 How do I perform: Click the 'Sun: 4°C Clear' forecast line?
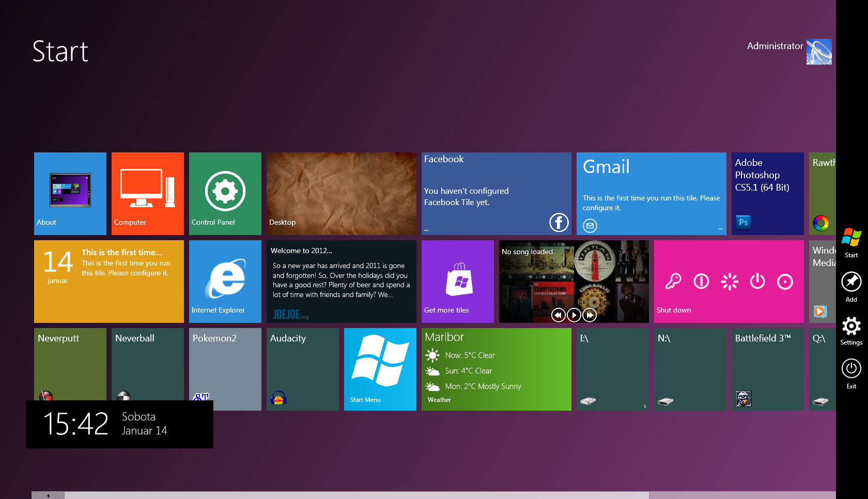coord(468,371)
